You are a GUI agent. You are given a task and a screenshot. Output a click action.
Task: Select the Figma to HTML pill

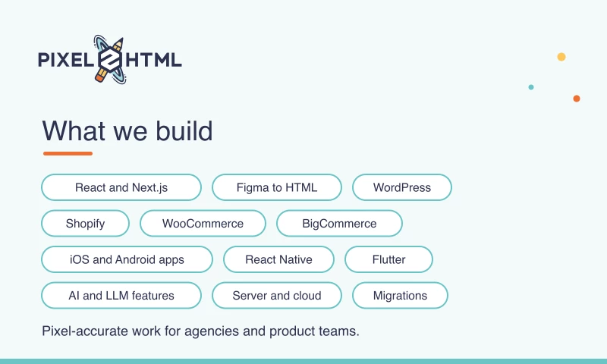pos(277,187)
